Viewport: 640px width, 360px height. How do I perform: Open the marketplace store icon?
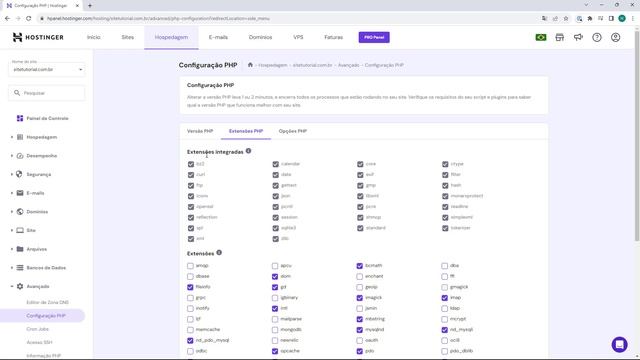(560, 37)
